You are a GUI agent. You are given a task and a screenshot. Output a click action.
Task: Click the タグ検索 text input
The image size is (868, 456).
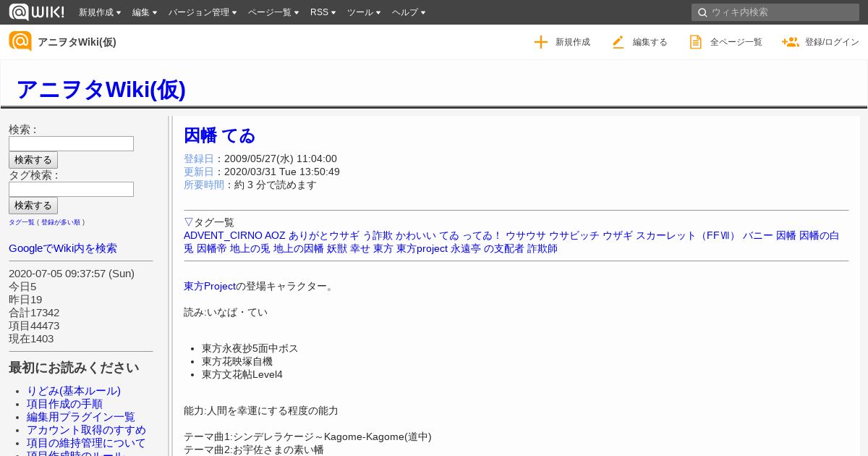coord(71,190)
